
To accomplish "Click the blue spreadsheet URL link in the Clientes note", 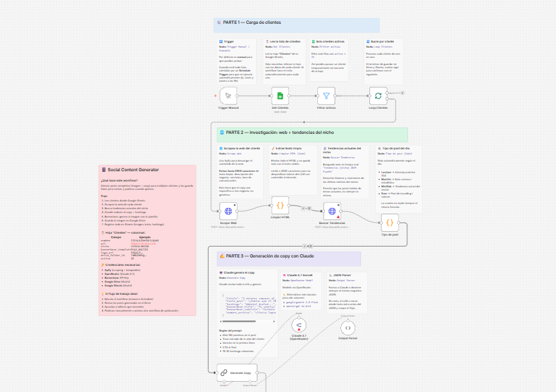I will click(143, 244).
